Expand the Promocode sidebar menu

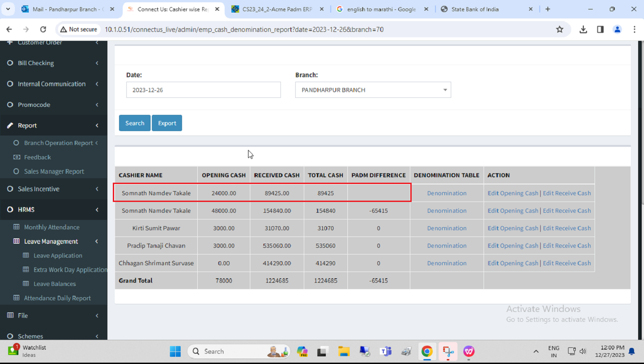pos(53,105)
